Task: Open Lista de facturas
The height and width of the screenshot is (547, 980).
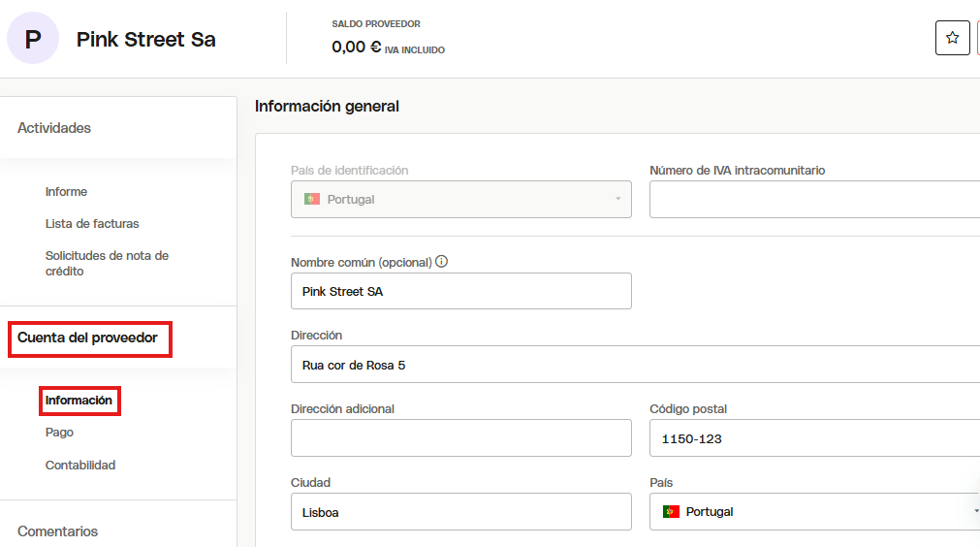Action: pos(92,223)
